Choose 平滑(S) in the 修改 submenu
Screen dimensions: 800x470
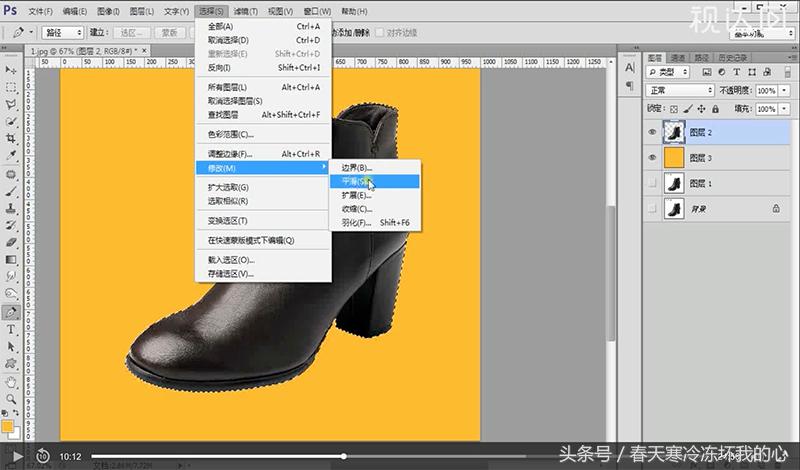click(x=374, y=181)
